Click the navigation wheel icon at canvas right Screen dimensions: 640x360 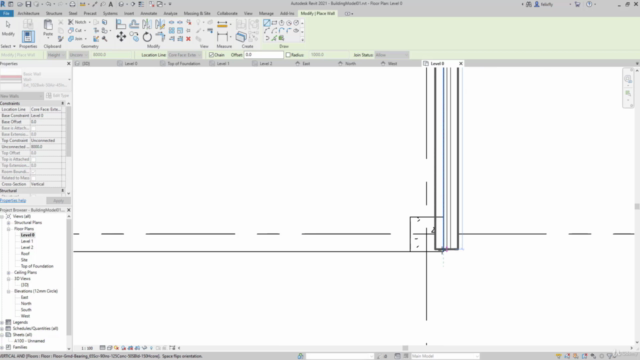click(628, 79)
